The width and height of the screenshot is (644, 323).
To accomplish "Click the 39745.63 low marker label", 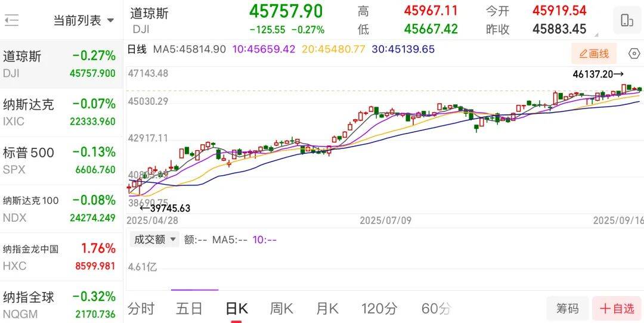I will click(165, 208).
